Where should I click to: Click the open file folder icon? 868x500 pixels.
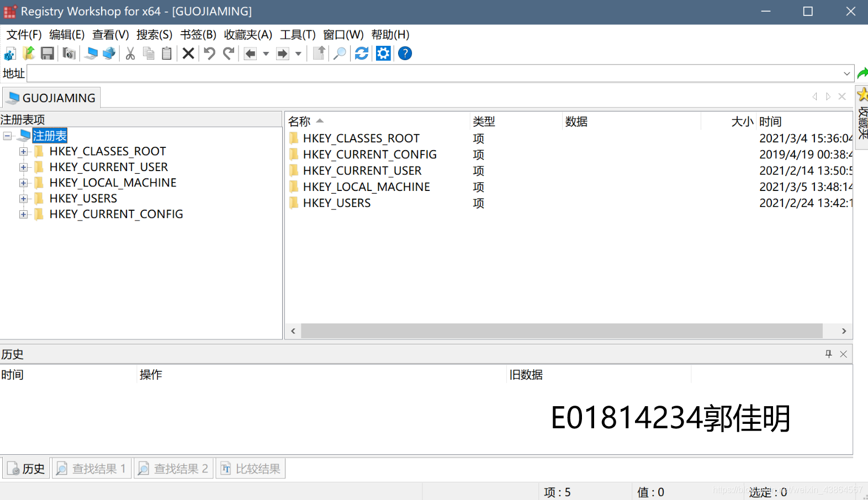click(x=29, y=54)
